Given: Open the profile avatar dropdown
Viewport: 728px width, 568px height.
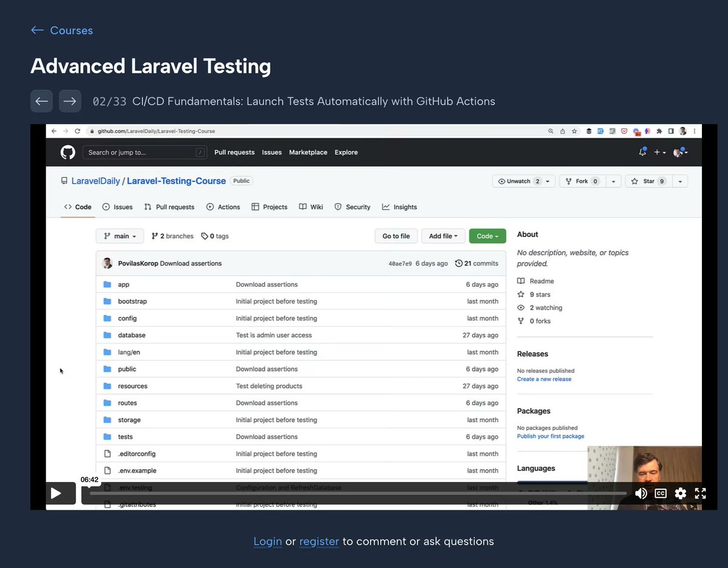Looking at the screenshot, I should [x=680, y=153].
